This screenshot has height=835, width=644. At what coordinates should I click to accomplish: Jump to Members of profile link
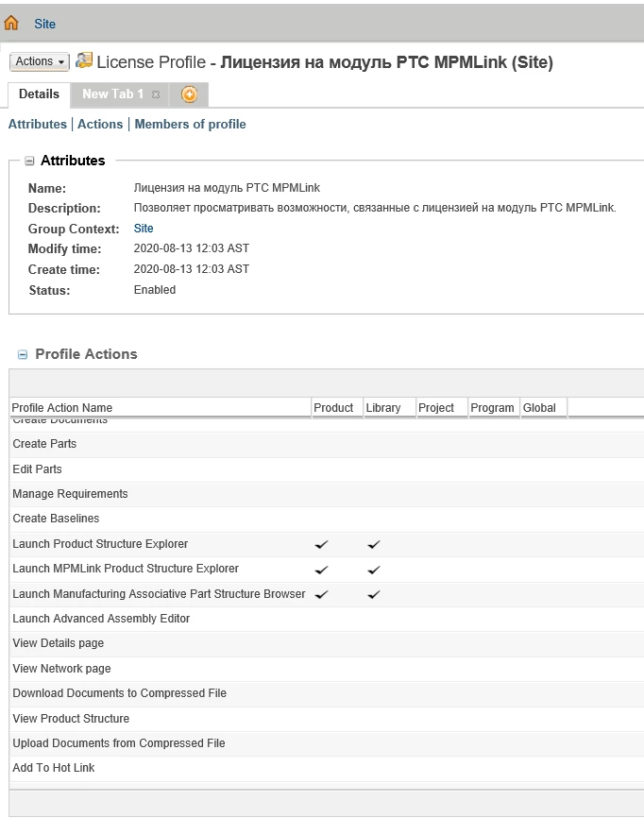pyautogui.click(x=190, y=124)
